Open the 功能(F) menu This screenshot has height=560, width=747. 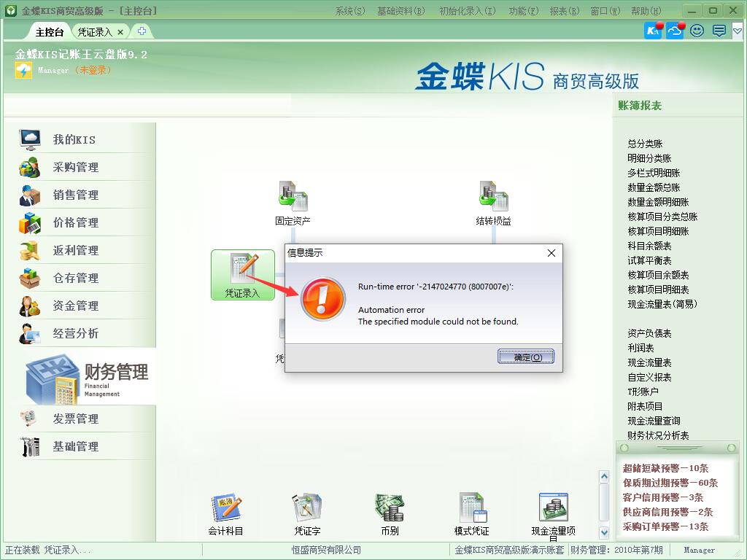(524, 11)
